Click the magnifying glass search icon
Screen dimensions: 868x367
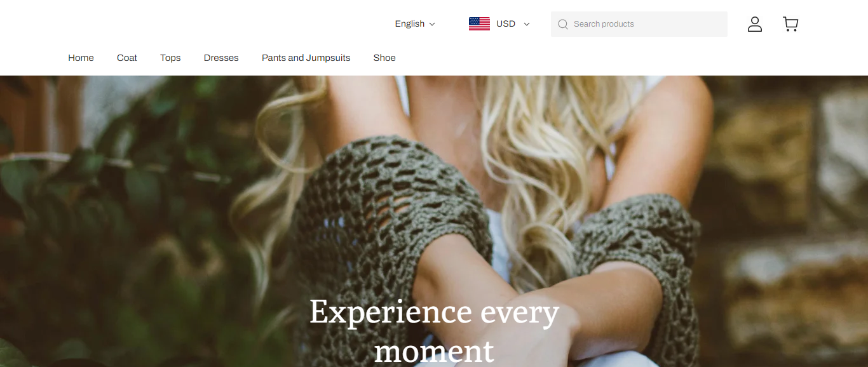pyautogui.click(x=562, y=24)
